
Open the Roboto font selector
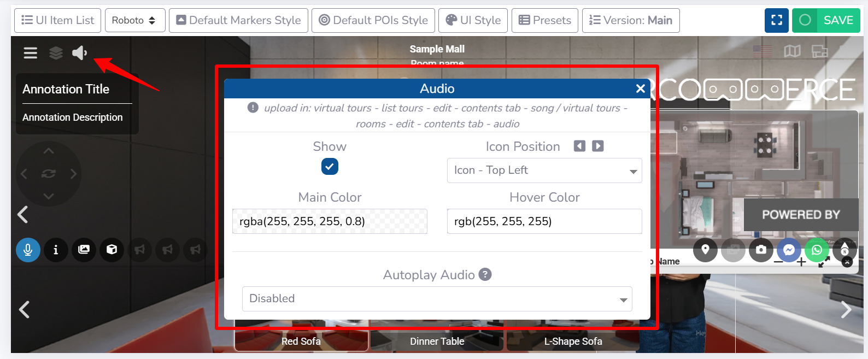134,20
